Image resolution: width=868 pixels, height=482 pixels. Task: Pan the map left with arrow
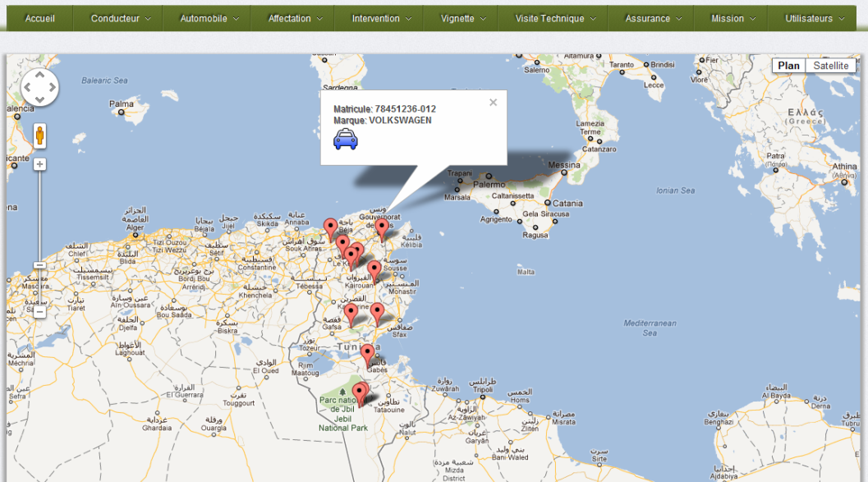coord(27,87)
